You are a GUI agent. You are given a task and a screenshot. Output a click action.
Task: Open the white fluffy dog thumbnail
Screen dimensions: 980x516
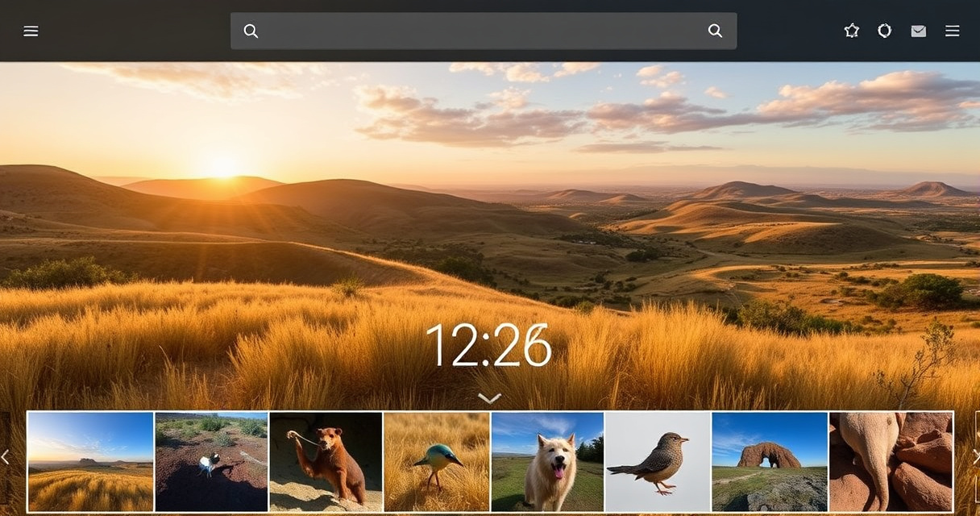[x=547, y=461]
